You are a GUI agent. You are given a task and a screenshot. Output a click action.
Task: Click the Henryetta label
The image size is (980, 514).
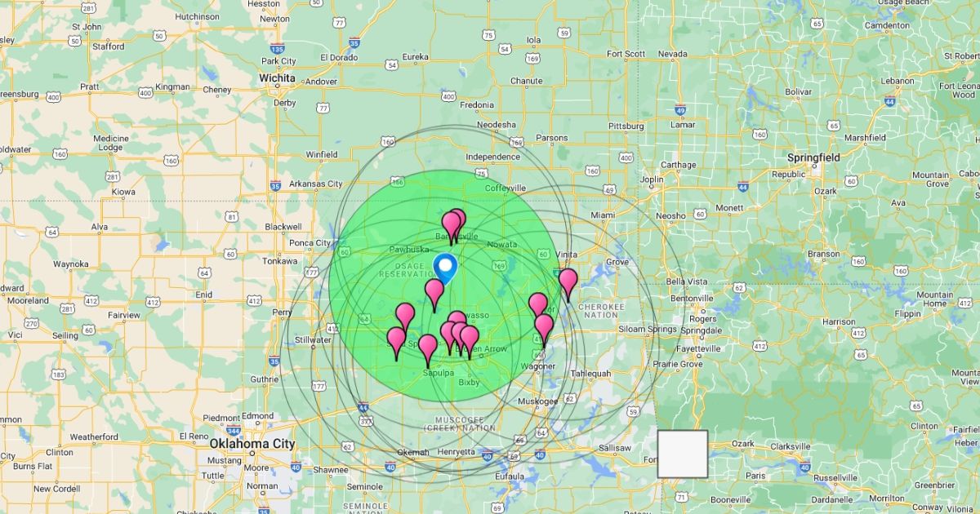click(456, 451)
